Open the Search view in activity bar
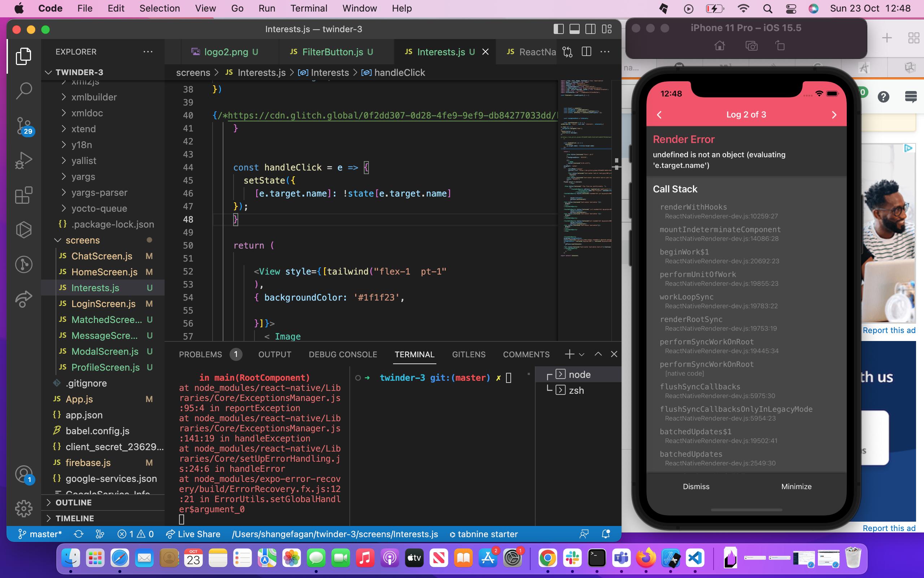Image resolution: width=924 pixels, height=578 pixels. tap(24, 91)
